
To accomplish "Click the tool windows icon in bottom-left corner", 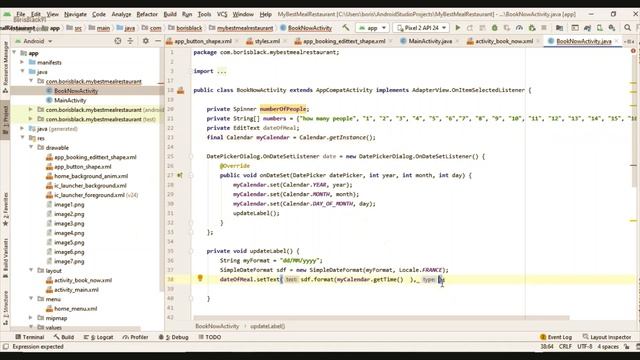I will tap(5, 347).
